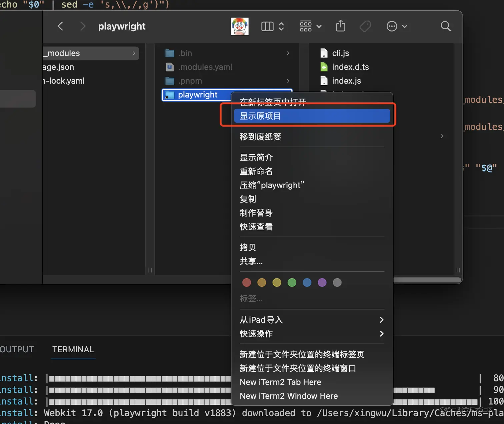Open 标签... tags menu item
Screen dimensions: 504x424
[251, 299]
